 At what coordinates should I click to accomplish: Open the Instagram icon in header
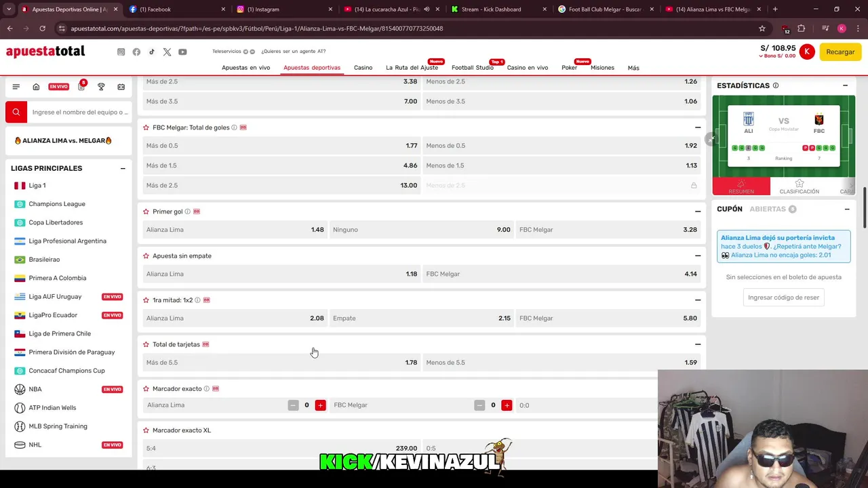click(x=121, y=52)
